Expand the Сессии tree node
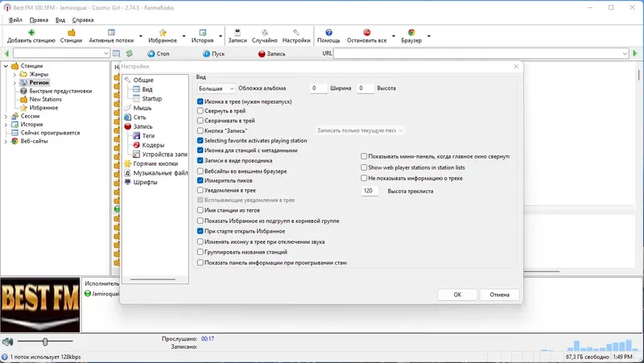This screenshot has width=644, height=363. tap(6, 116)
